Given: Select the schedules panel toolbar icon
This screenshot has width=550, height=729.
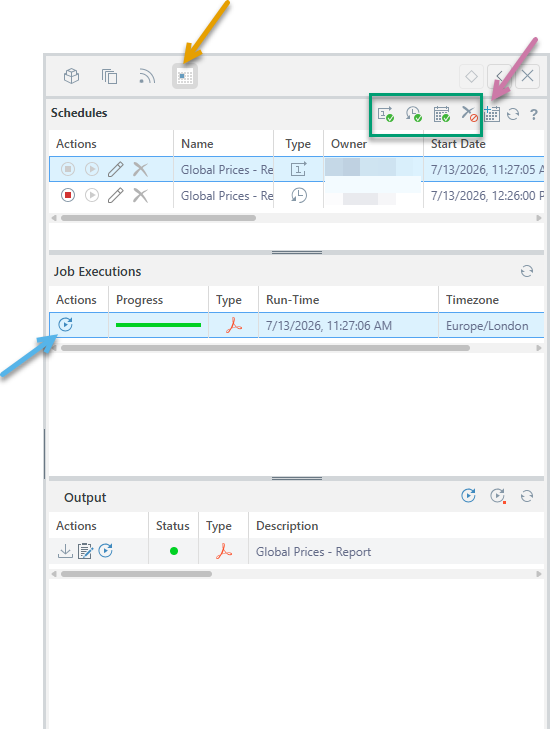Looking at the screenshot, I should pyautogui.click(x=185, y=76).
